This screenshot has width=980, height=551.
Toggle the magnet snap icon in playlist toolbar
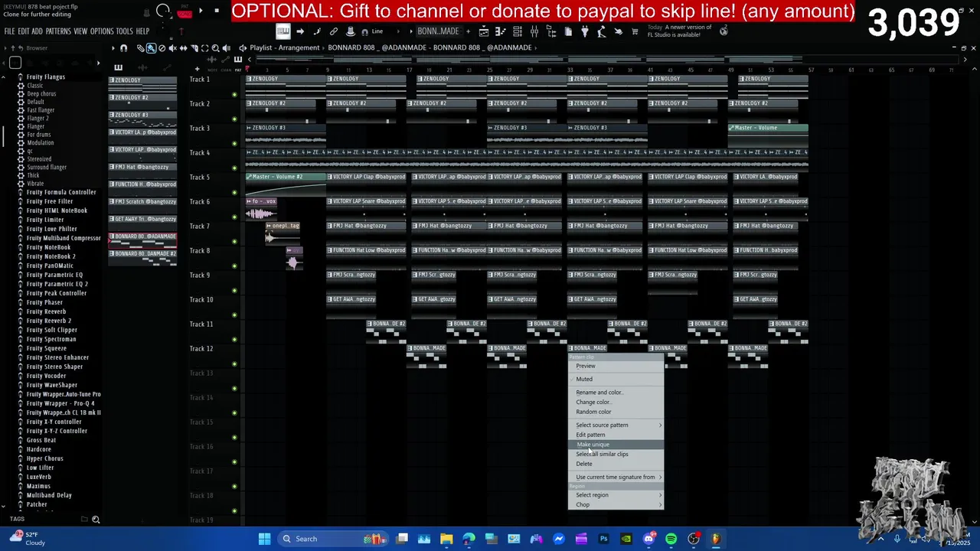(x=124, y=48)
